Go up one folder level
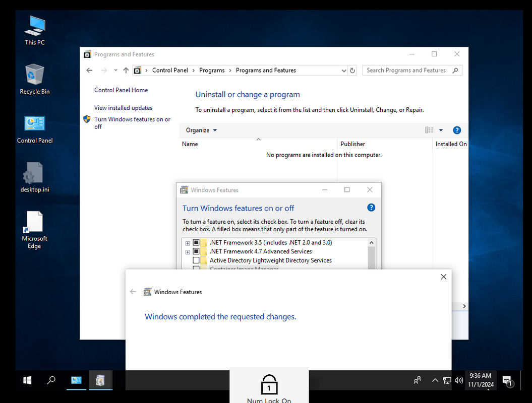The height and width of the screenshot is (403, 532). [x=126, y=70]
